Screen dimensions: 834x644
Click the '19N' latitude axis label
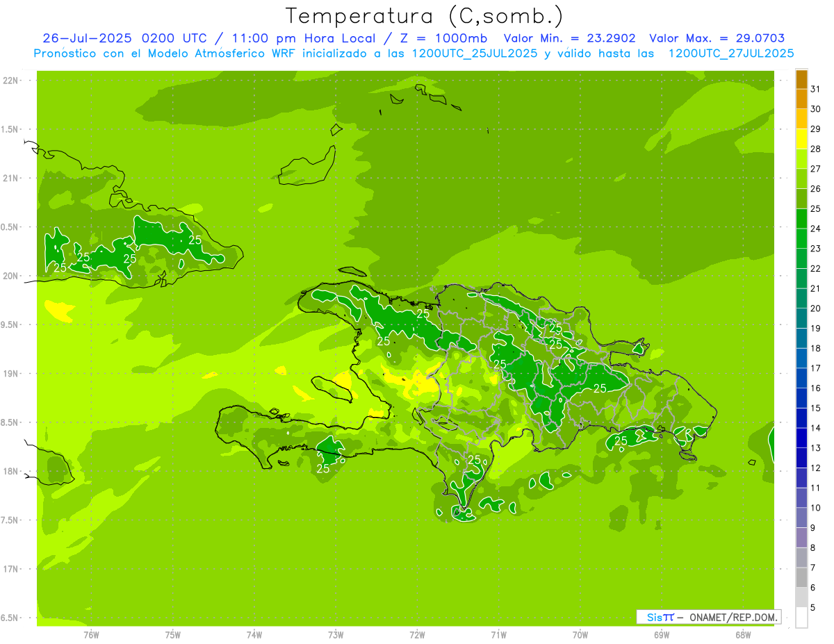11,374
